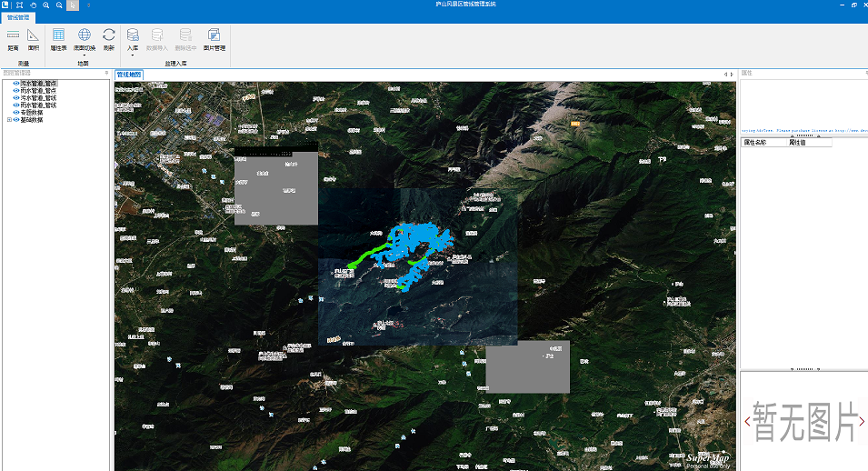
Task: Click splitter grip above the picture panel
Action: click(x=804, y=369)
